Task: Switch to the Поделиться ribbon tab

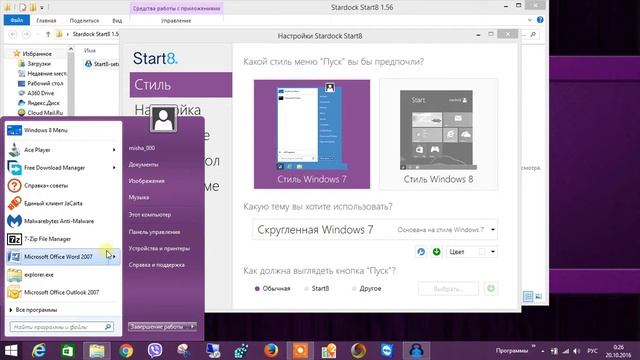Action: [x=84, y=20]
